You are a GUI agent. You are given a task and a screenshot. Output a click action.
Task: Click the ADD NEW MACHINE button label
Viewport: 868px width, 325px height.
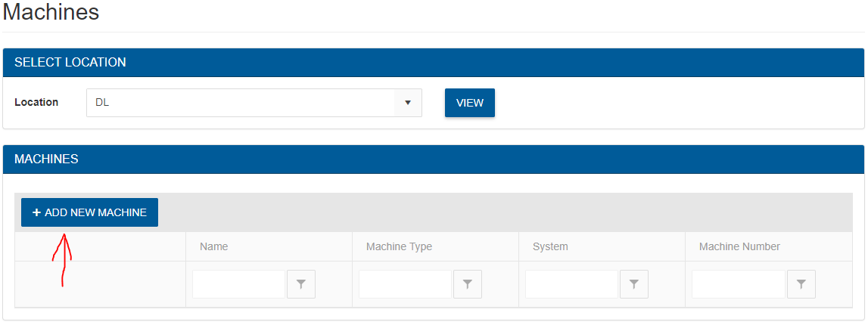click(95, 213)
